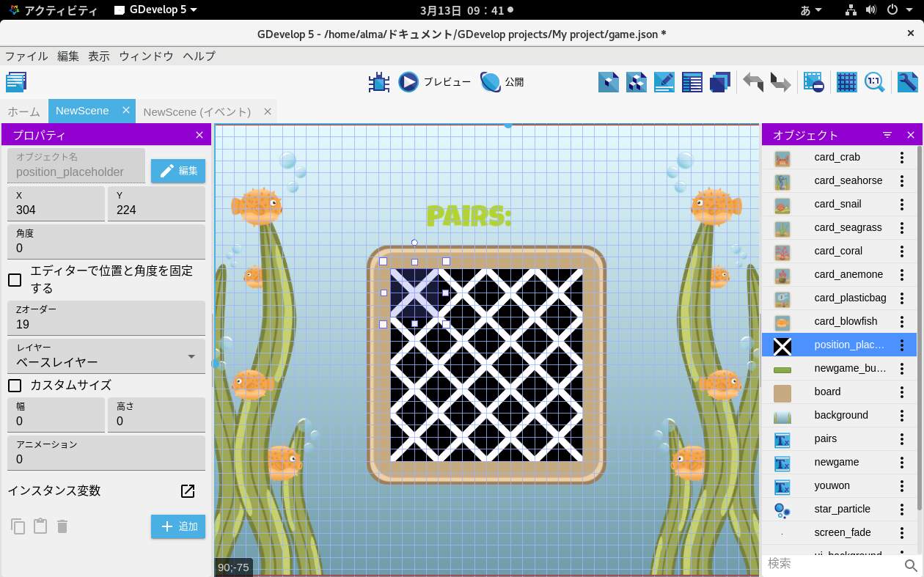The width and height of the screenshot is (924, 577).
Task: Delete instance variable trash icon
Action: pos(62,526)
